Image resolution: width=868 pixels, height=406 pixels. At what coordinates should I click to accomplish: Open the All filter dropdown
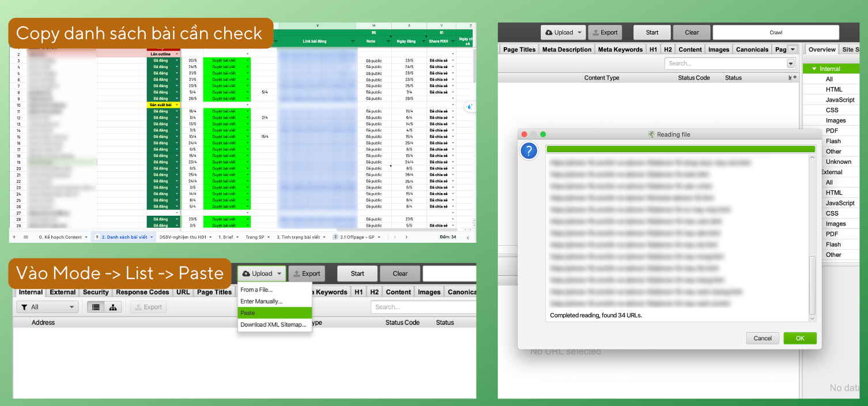(47, 307)
